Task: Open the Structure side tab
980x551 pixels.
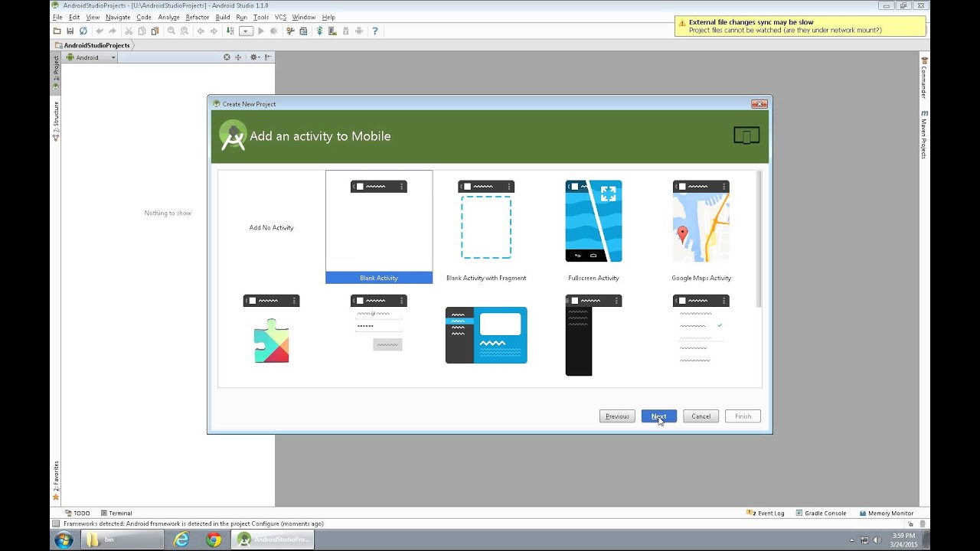Action: tap(55, 122)
